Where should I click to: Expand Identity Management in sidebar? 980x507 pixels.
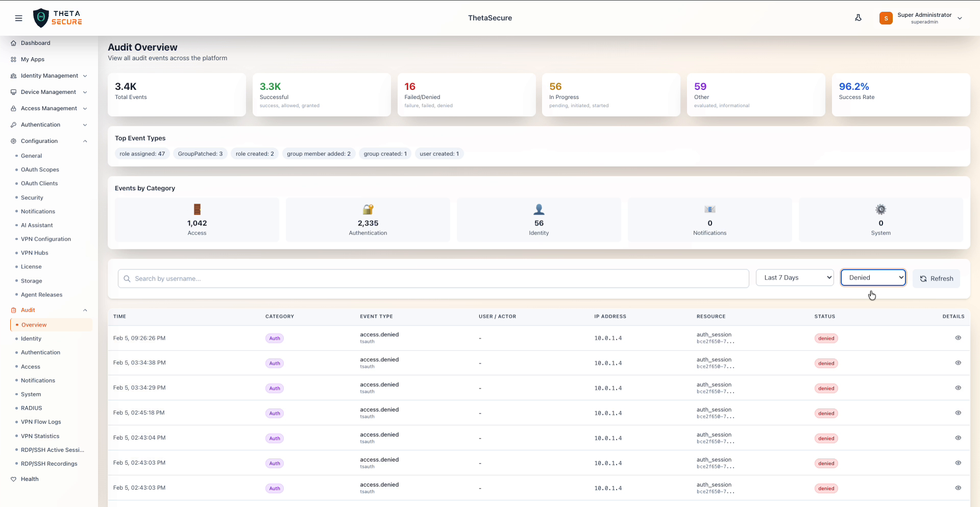(x=50, y=75)
